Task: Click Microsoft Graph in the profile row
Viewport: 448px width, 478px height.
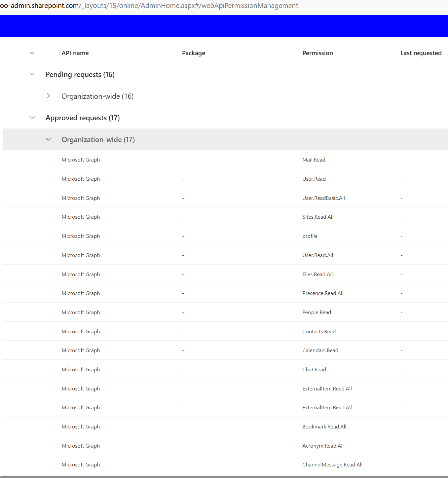Action: pyautogui.click(x=81, y=236)
